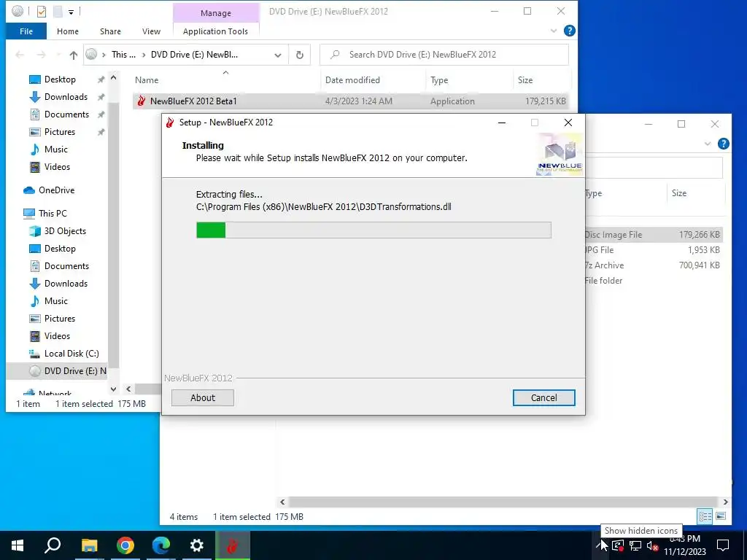Click the Forward navigation arrow

click(x=42, y=55)
